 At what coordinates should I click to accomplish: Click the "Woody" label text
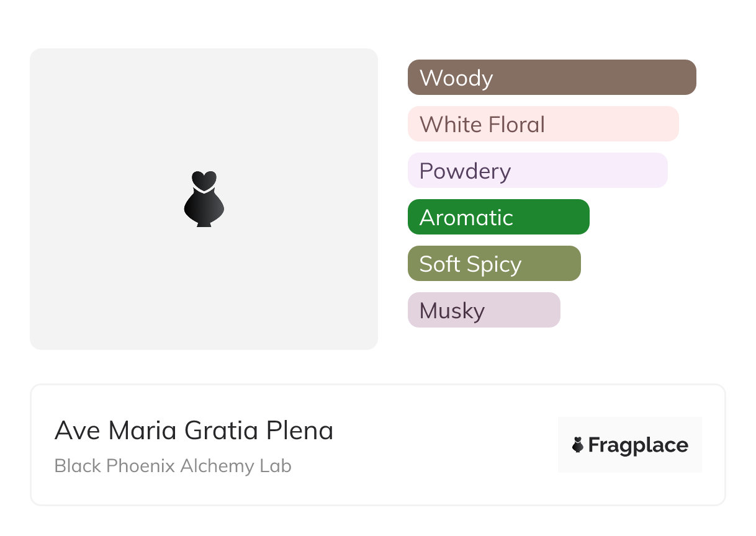(x=456, y=78)
